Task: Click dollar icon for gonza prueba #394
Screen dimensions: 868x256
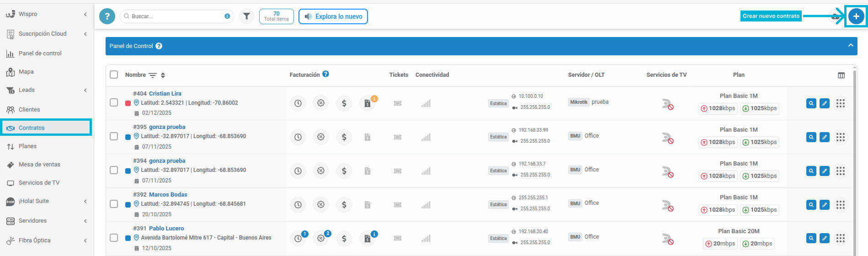Action: point(344,171)
